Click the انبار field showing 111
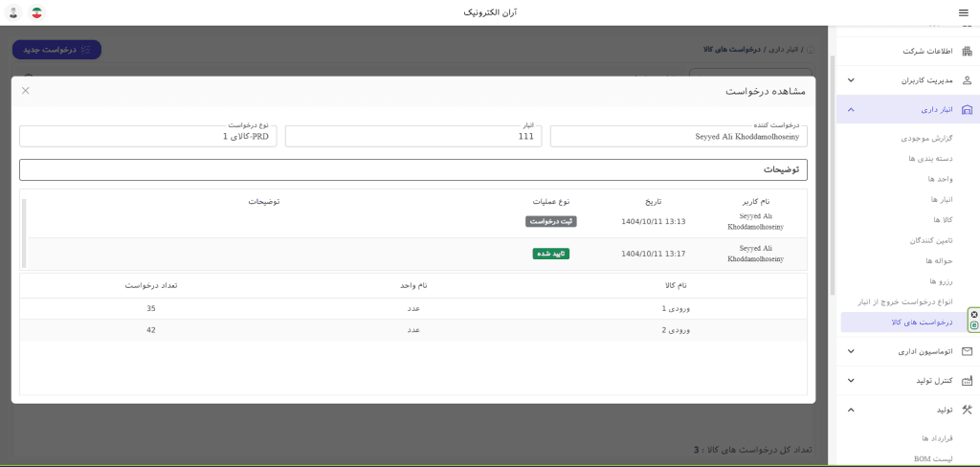 click(x=413, y=136)
